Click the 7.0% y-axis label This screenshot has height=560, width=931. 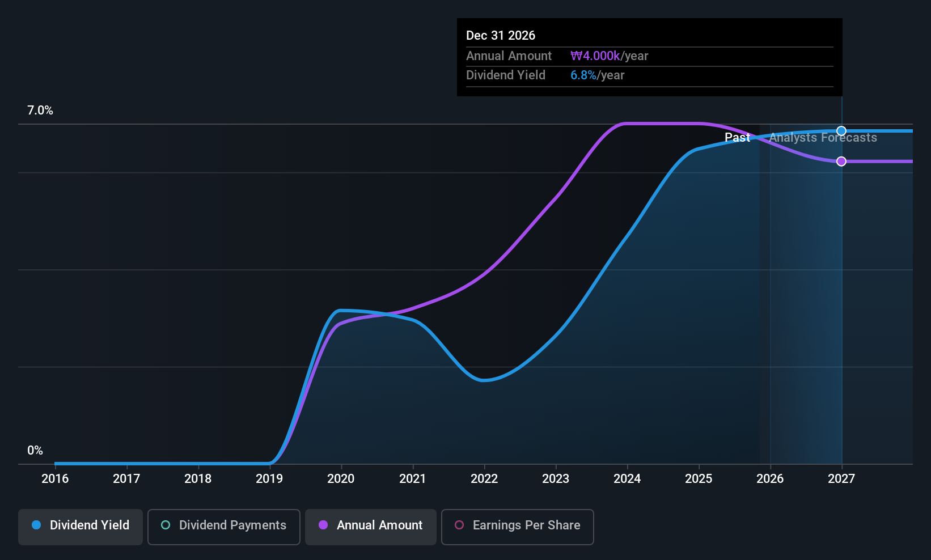pos(40,111)
